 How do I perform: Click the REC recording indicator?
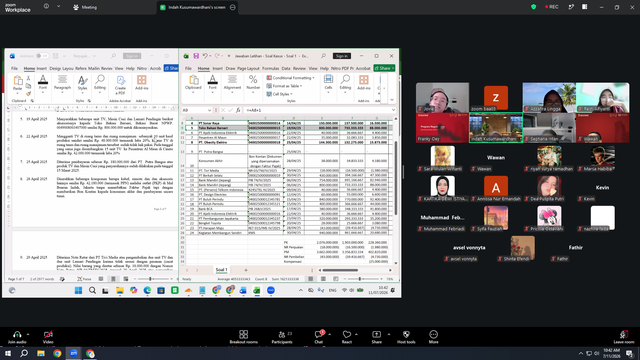[x=551, y=7]
